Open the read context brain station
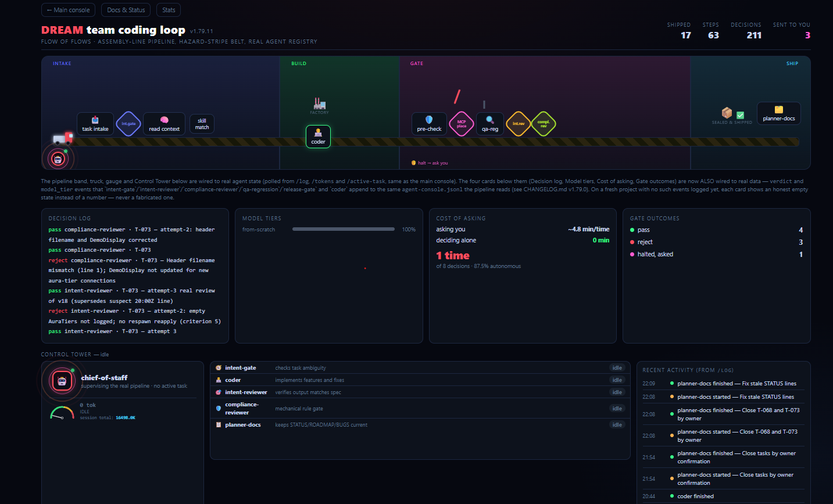833x504 pixels. 164,123
